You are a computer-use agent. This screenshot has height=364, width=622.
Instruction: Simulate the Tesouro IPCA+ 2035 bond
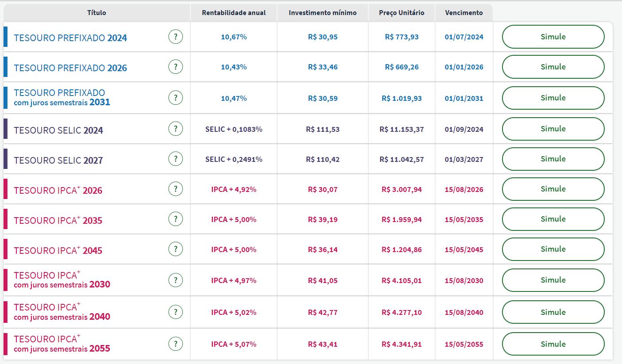tap(553, 219)
